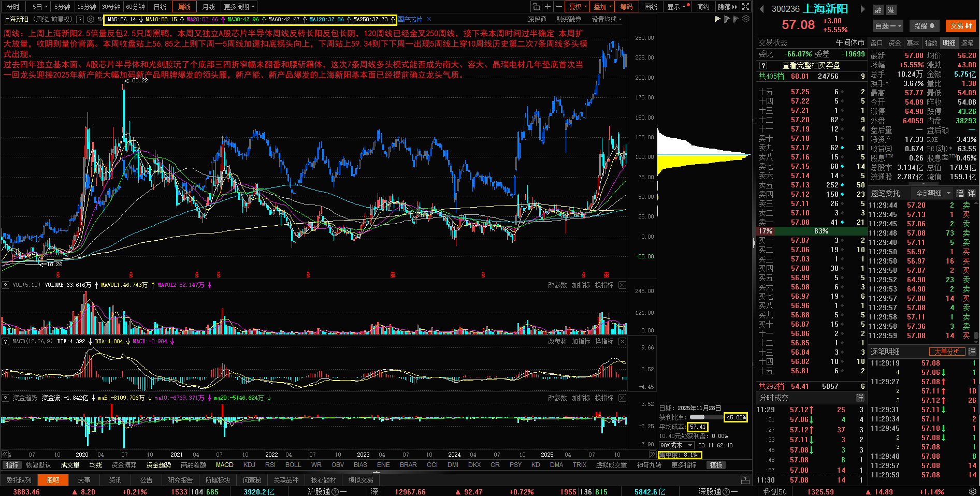This screenshot has width=980, height=496.
Task: Open 资金趋势 help icon
Action: point(6,398)
